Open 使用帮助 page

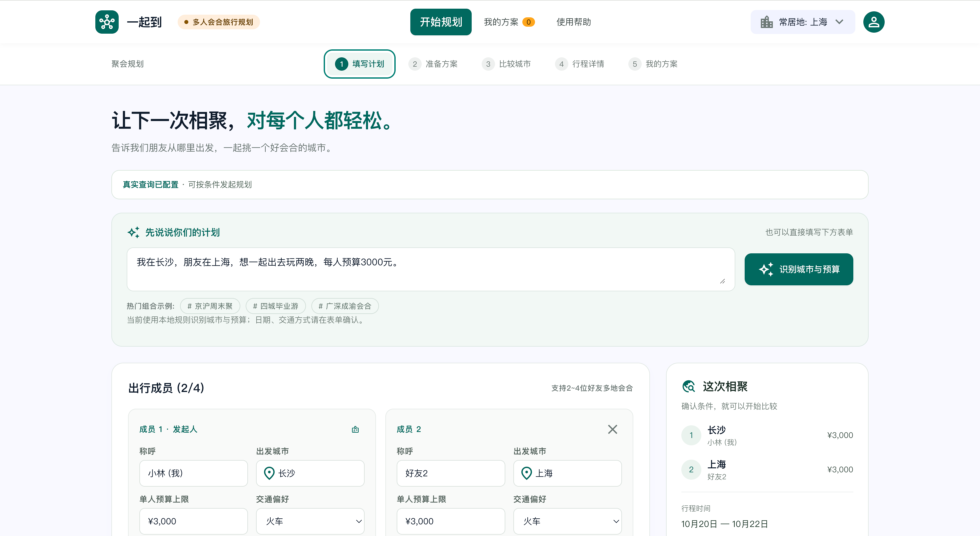point(573,22)
